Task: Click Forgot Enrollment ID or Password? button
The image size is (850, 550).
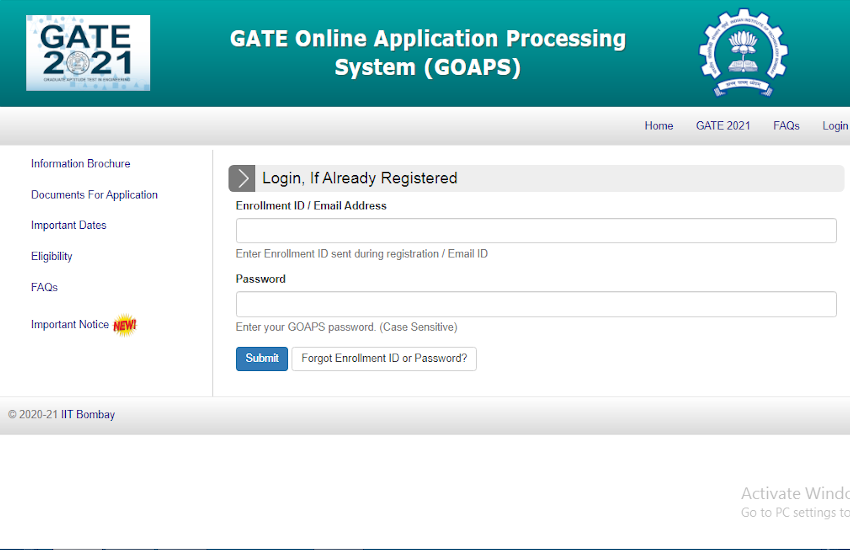Action: click(x=384, y=359)
